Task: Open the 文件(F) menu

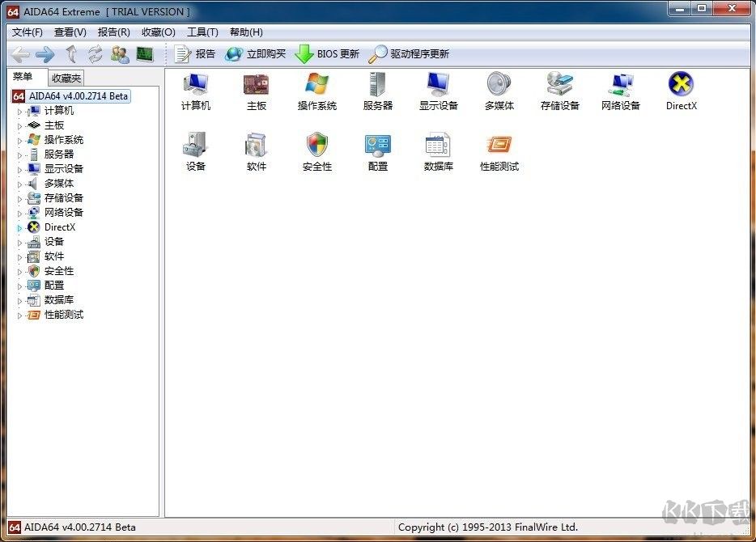Action: tap(27, 32)
